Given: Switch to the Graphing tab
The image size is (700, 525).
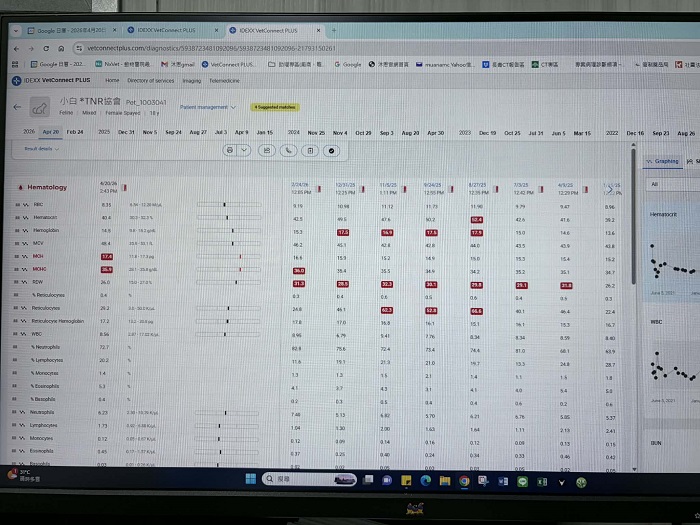Looking at the screenshot, I should (x=665, y=160).
